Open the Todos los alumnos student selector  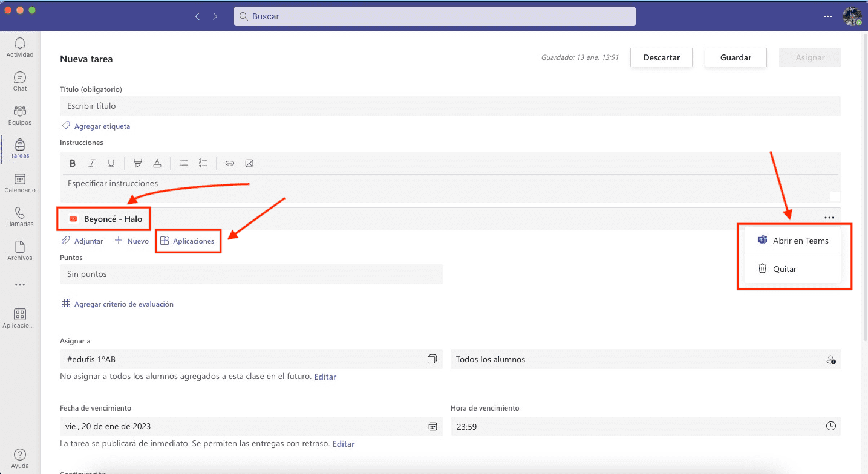click(x=830, y=359)
